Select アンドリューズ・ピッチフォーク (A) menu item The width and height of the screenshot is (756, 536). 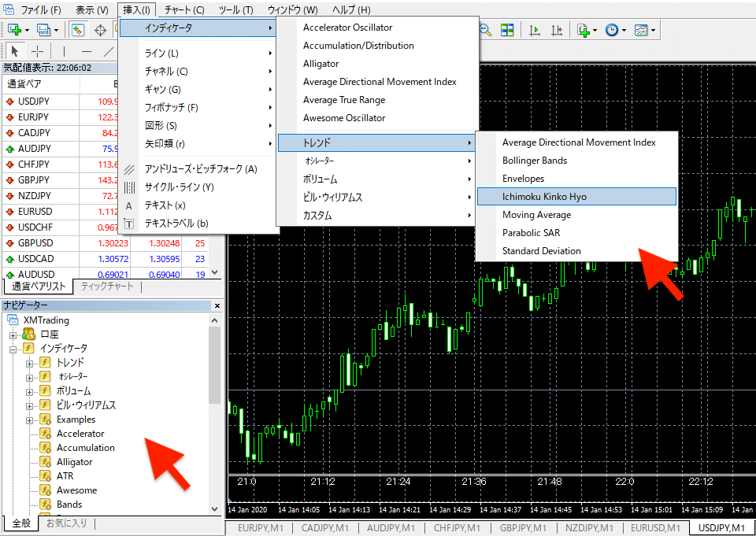[x=198, y=169]
